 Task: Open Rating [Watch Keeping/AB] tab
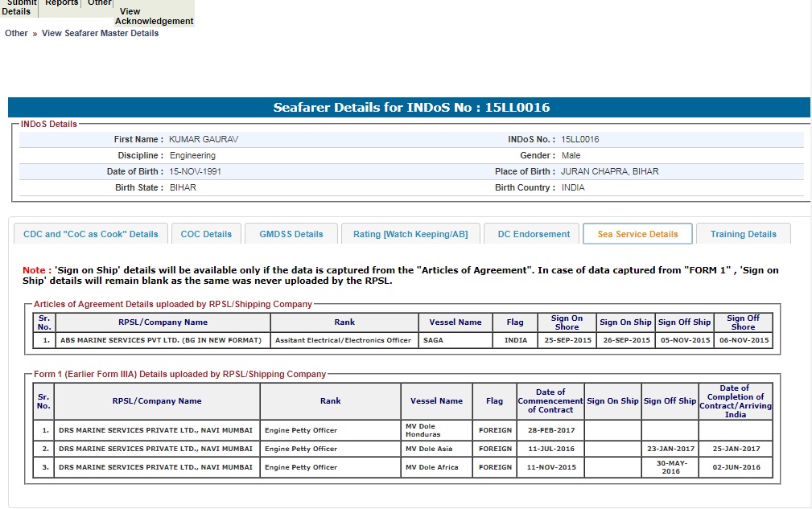point(410,234)
